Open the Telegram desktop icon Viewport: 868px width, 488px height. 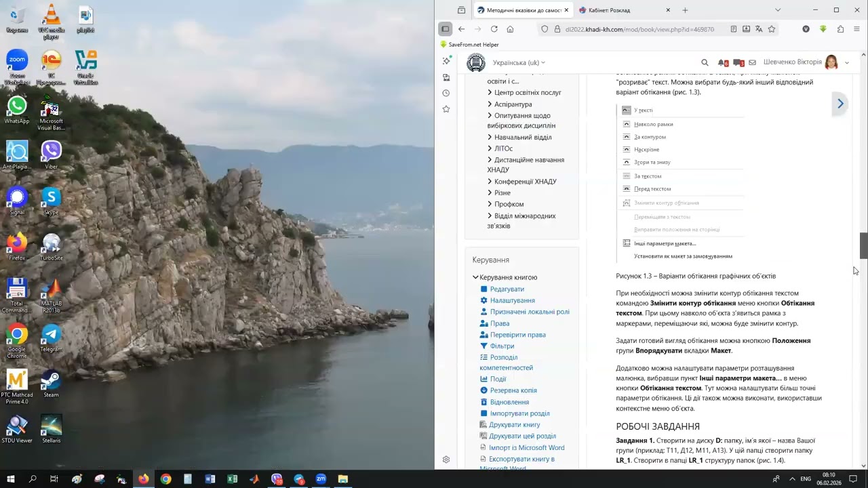coord(51,338)
